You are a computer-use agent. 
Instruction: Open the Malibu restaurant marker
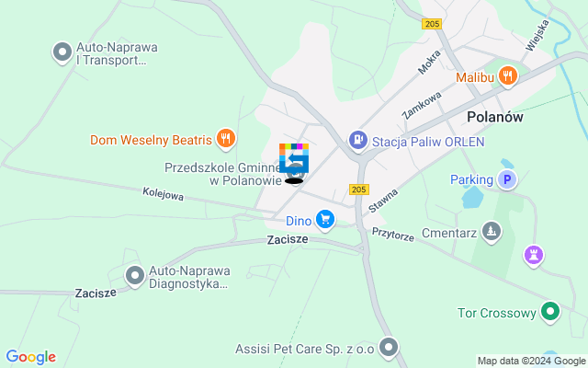[508, 76]
